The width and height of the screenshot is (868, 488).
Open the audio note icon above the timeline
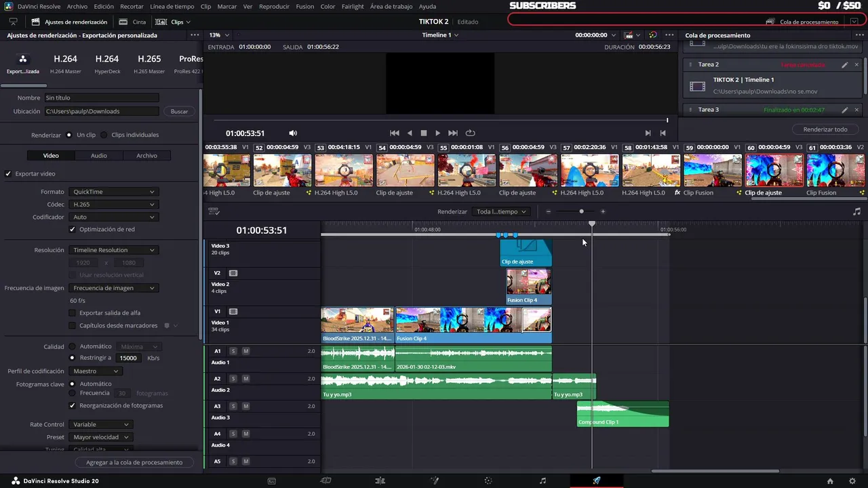click(x=856, y=211)
